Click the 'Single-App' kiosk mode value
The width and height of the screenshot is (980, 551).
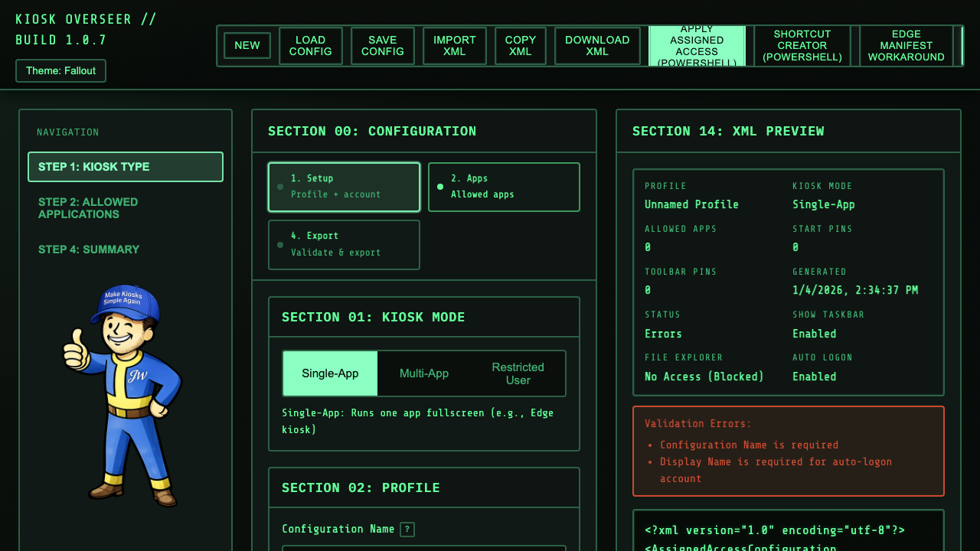tap(823, 204)
